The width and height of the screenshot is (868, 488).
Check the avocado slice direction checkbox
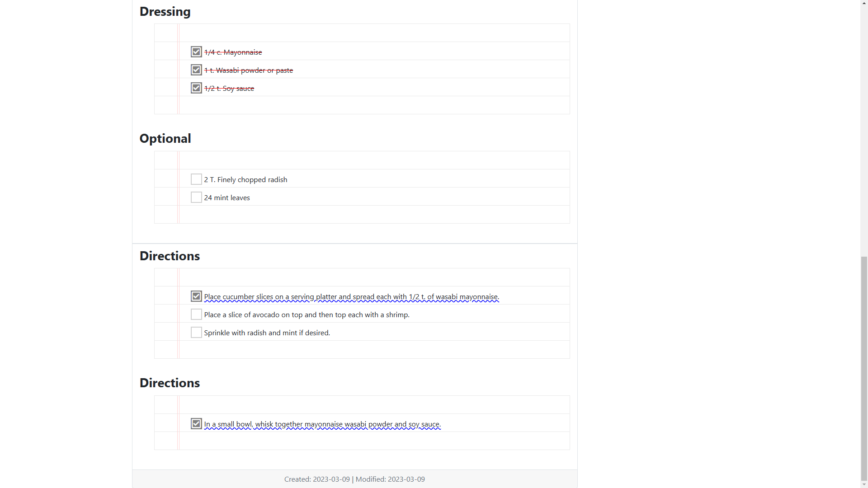click(x=196, y=314)
